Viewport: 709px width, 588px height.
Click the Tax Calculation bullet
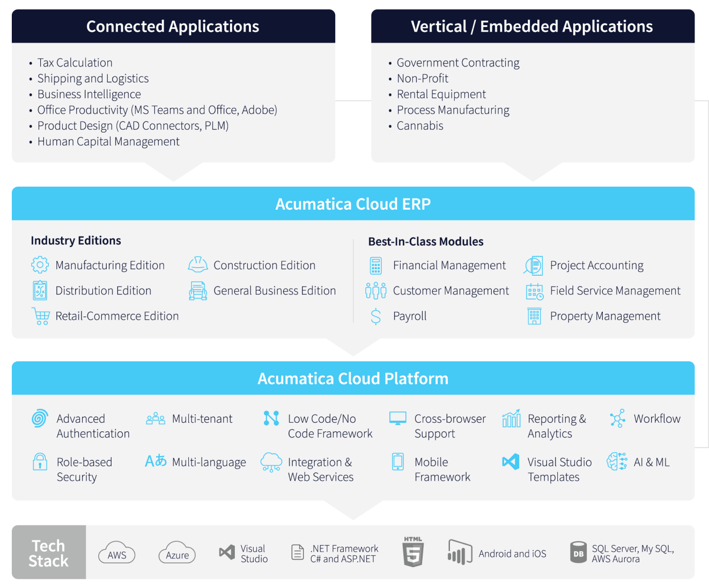click(x=75, y=63)
